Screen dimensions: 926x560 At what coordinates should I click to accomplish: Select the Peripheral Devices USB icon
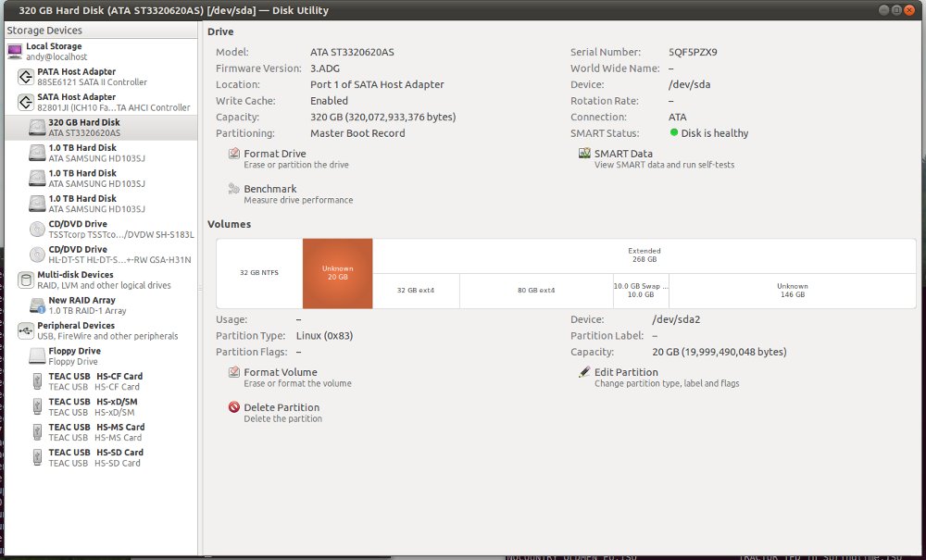click(25, 330)
